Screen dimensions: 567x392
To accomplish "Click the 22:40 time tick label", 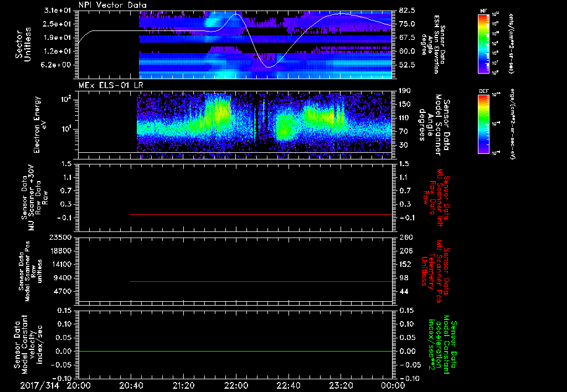I will [x=288, y=385].
